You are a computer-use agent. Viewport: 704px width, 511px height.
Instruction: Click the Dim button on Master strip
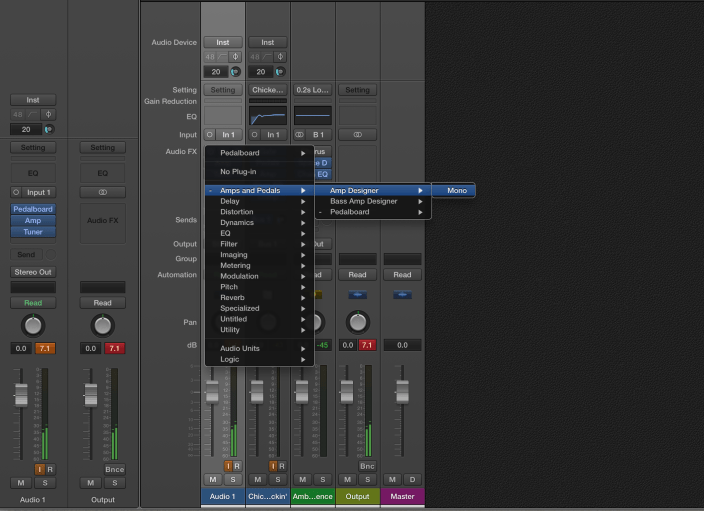(412, 479)
